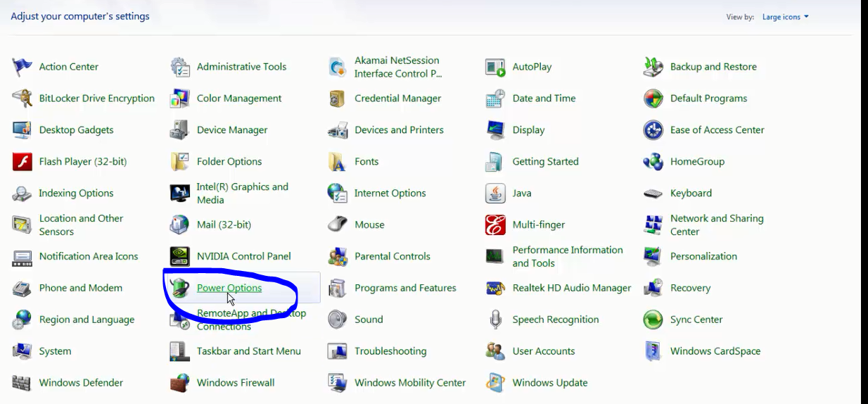Open Performance Information and Tools link
This screenshot has width=868, height=404.
coord(568,257)
